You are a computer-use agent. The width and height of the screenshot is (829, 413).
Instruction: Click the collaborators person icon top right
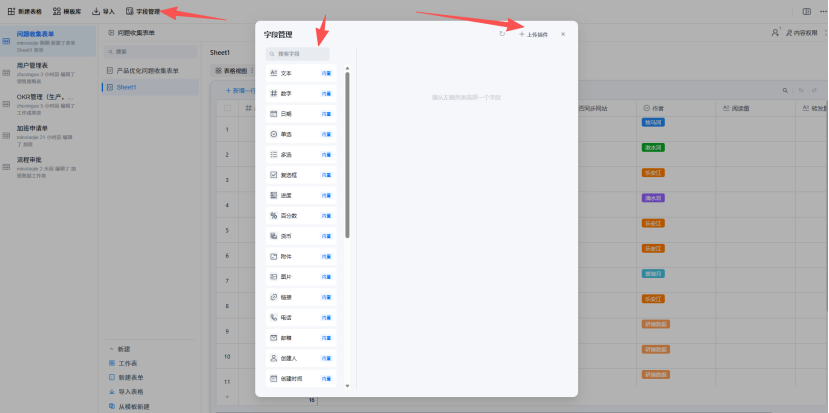point(776,33)
